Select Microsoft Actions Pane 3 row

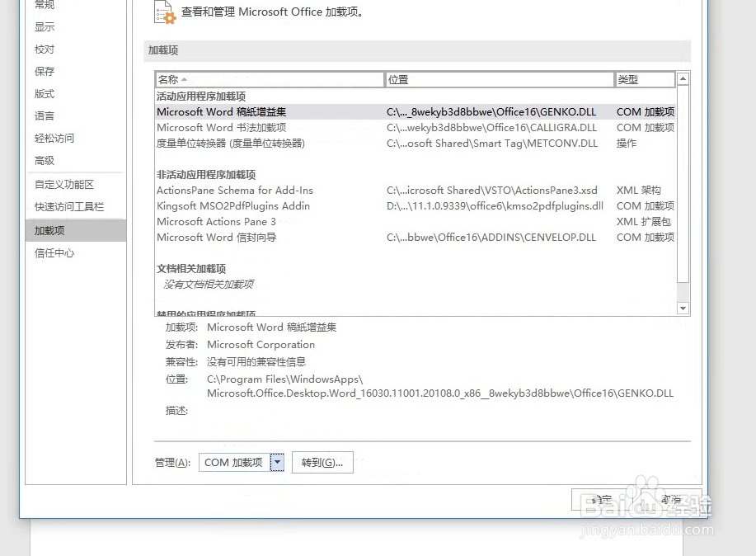point(416,222)
